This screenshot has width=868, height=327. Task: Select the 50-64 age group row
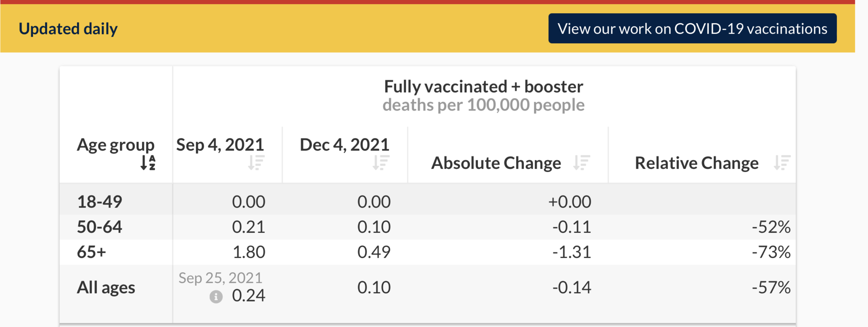click(428, 227)
